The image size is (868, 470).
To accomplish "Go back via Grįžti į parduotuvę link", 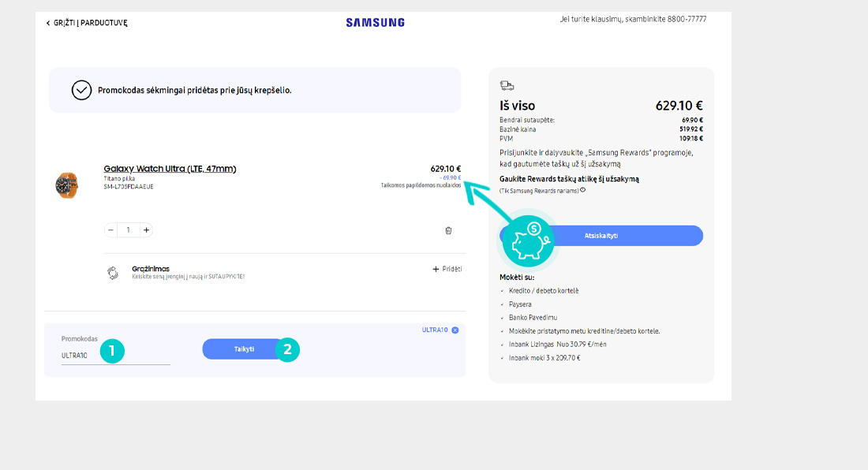I will pos(87,23).
